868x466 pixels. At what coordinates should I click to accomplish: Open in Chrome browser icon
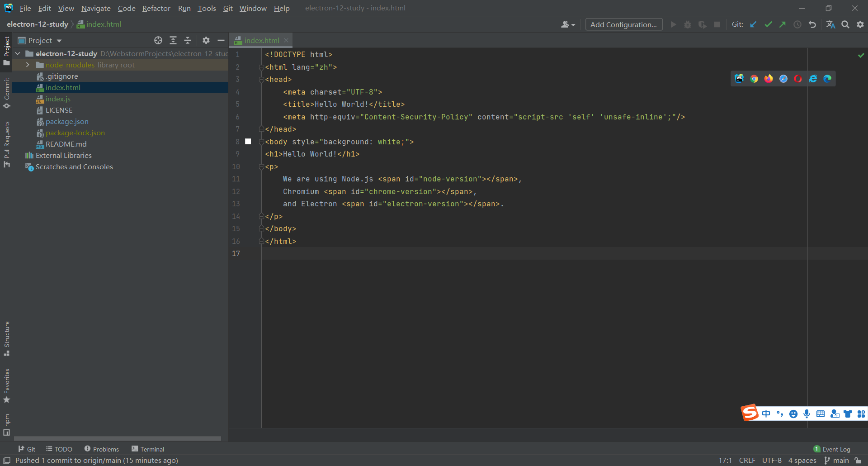tap(754, 79)
